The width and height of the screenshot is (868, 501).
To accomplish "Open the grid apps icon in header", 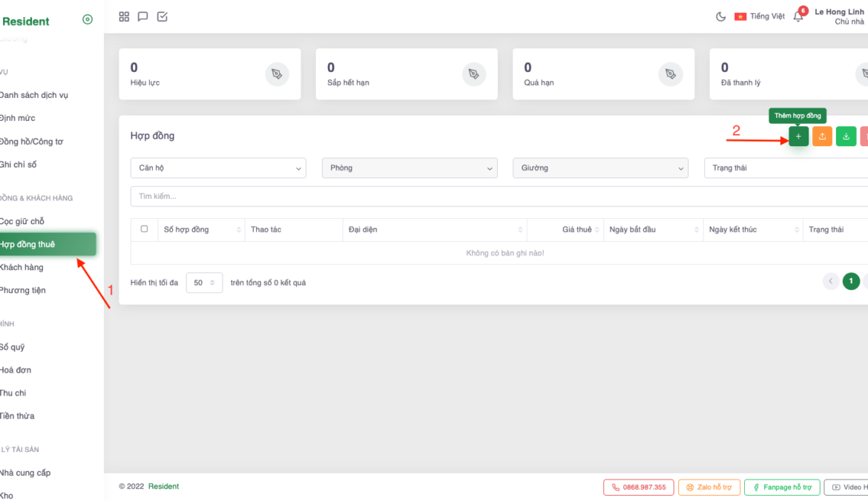I will click(x=124, y=16).
